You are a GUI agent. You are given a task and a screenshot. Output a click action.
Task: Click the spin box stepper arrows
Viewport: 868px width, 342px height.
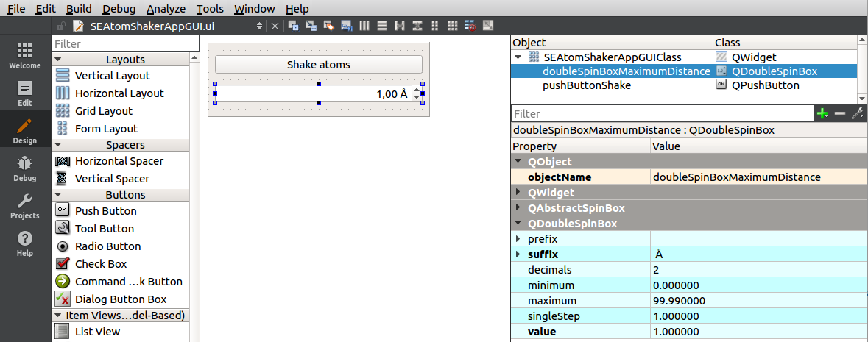[416, 94]
